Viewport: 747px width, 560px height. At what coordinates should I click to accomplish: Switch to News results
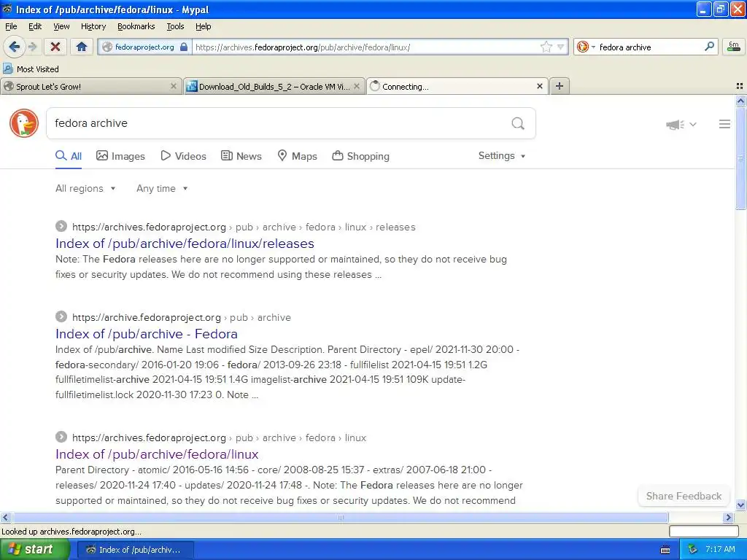coord(241,156)
